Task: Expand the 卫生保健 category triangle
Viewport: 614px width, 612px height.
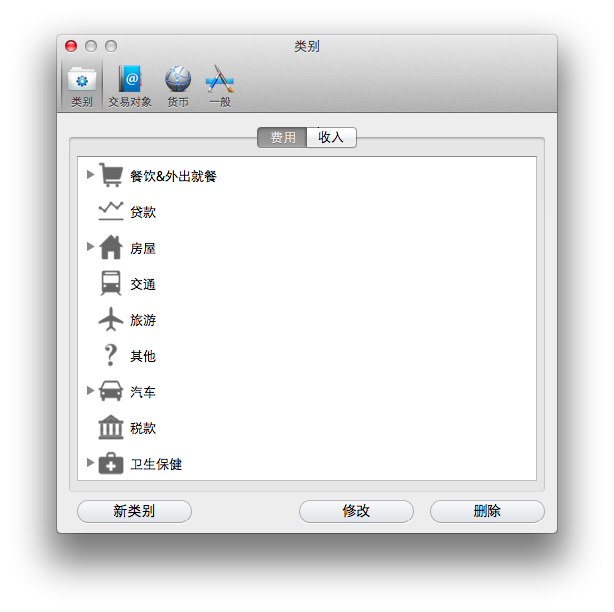Action: click(x=90, y=462)
